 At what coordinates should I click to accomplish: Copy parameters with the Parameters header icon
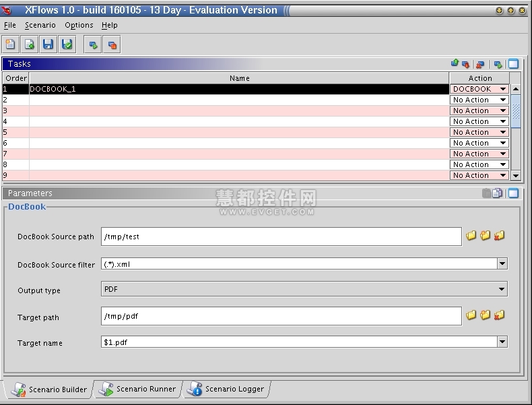(x=497, y=193)
